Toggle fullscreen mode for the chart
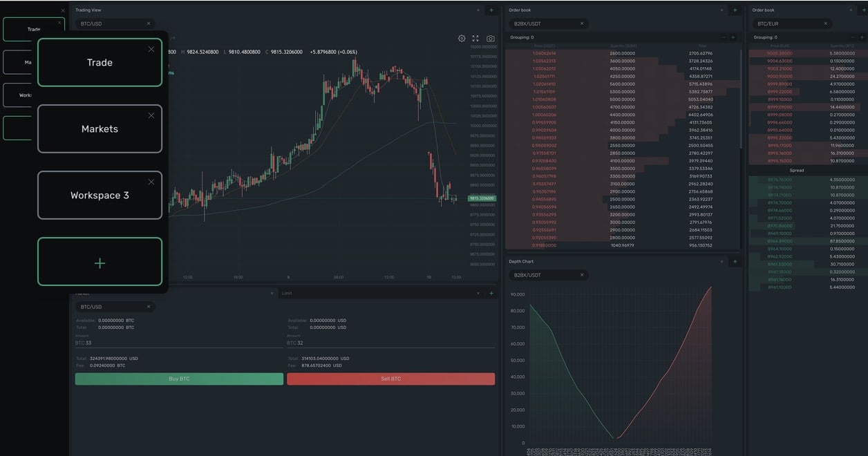868x456 pixels. pos(475,39)
